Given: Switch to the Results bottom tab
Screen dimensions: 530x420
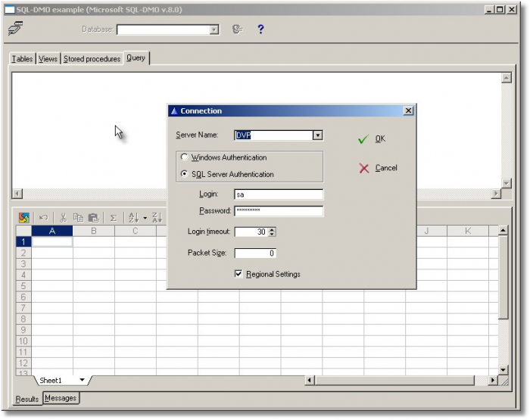Looking at the screenshot, I should point(27,399).
